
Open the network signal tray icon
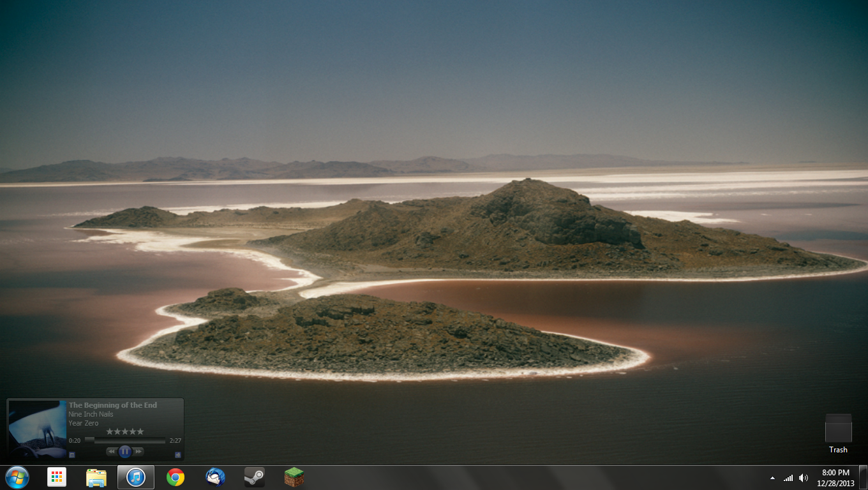[x=788, y=478]
